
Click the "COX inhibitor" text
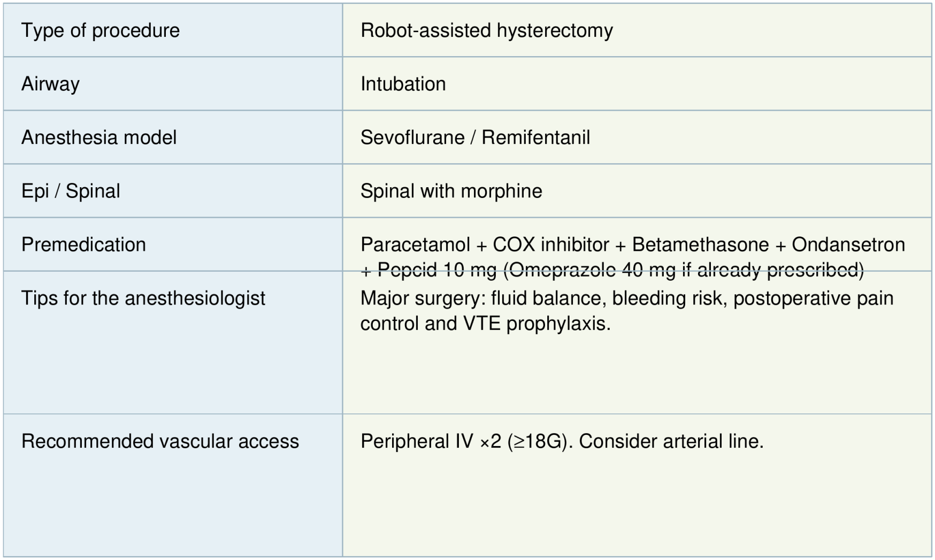point(550,244)
